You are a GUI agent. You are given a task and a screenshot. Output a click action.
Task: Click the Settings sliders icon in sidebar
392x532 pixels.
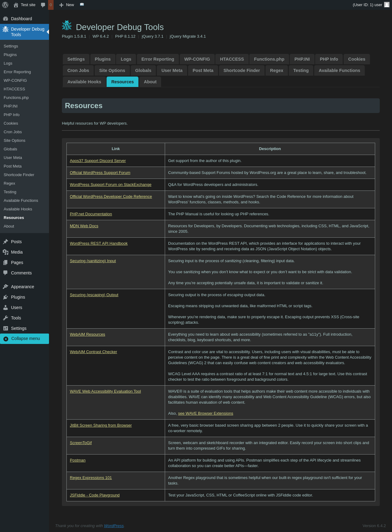[x=6, y=328]
